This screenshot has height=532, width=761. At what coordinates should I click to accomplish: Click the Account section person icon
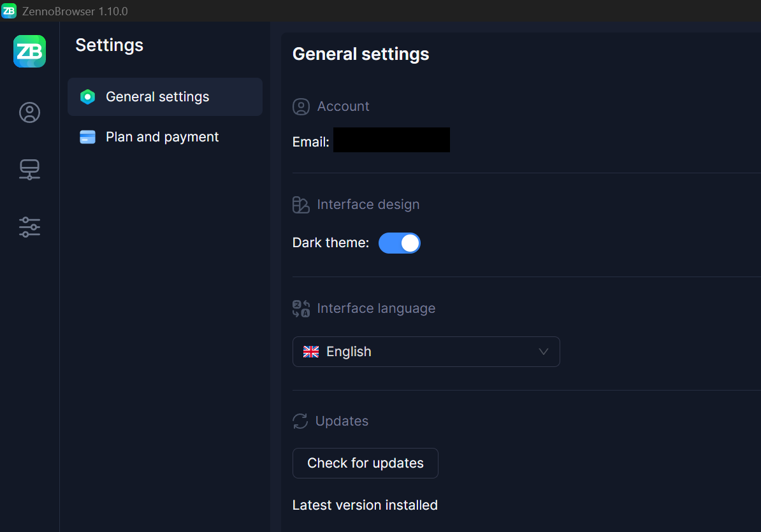(x=301, y=106)
